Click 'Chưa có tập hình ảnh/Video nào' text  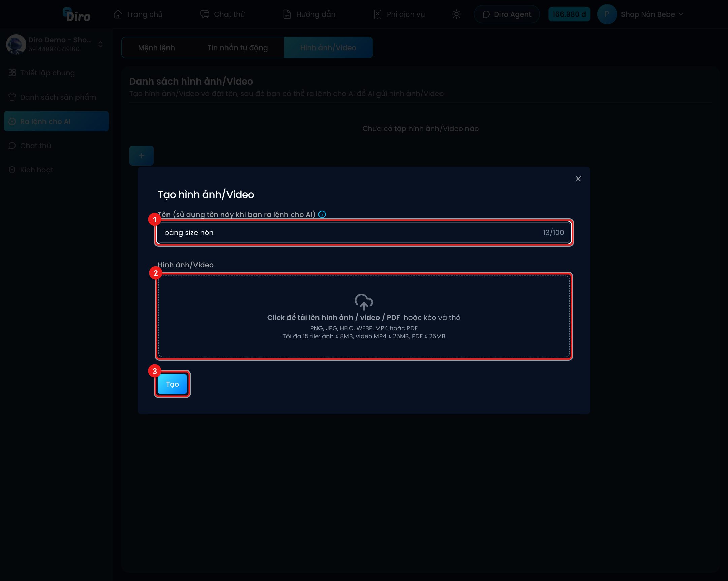click(420, 129)
